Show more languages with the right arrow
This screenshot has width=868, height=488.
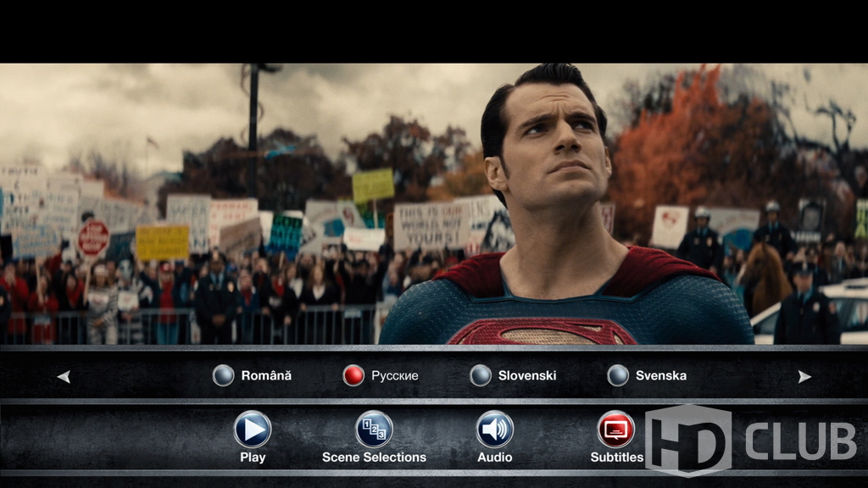click(x=804, y=377)
